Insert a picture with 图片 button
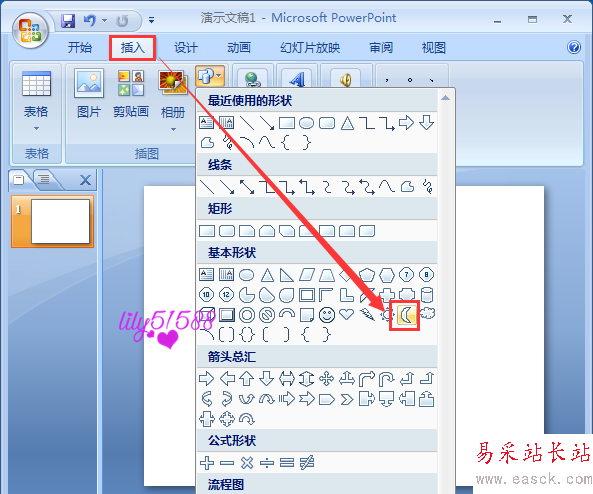The image size is (593, 494). tap(89, 94)
